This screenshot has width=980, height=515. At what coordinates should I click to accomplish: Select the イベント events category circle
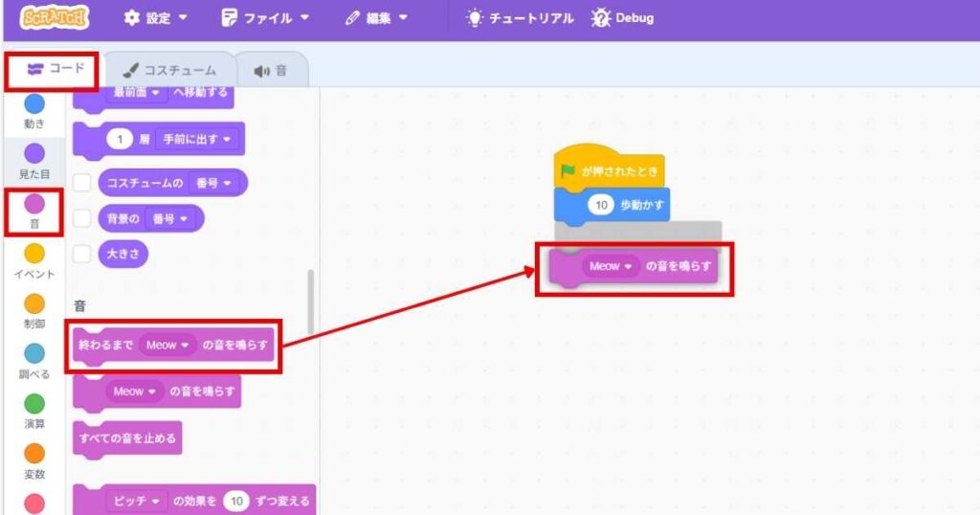pos(34,254)
